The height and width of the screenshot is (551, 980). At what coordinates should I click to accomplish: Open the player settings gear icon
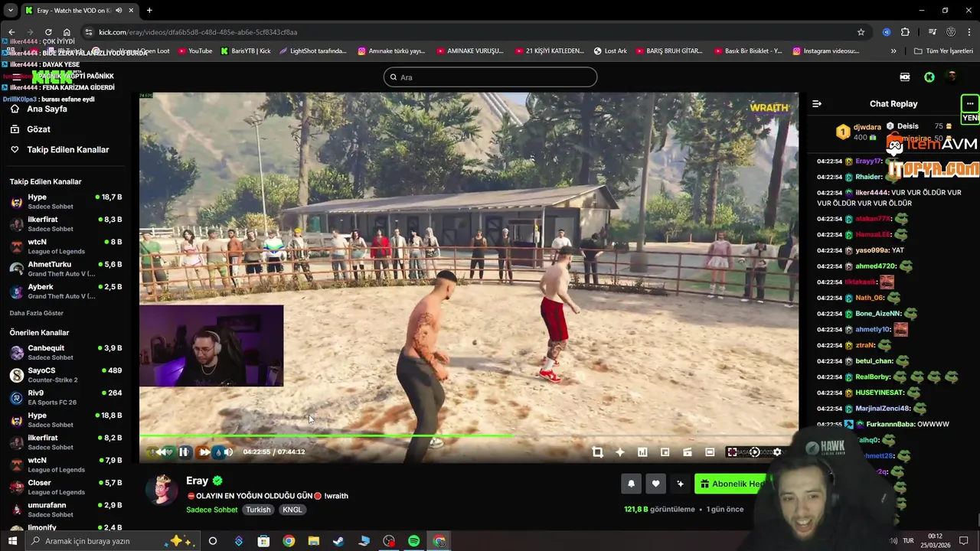pyautogui.click(x=777, y=452)
